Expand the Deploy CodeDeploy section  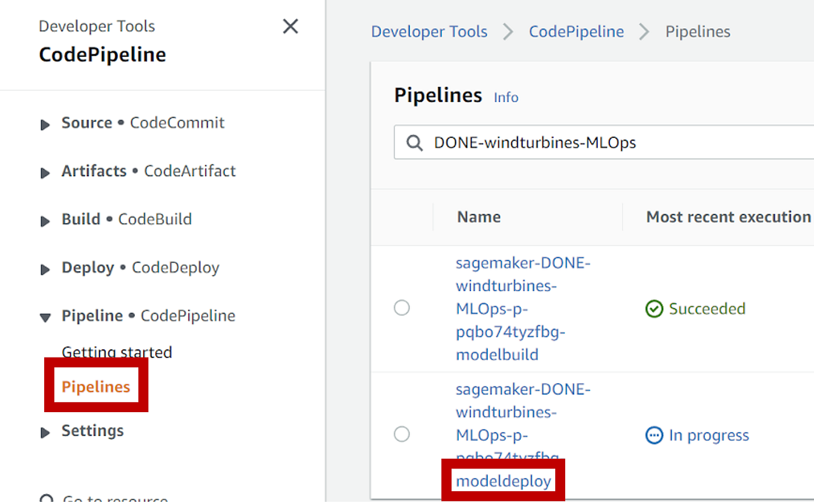pos(45,269)
